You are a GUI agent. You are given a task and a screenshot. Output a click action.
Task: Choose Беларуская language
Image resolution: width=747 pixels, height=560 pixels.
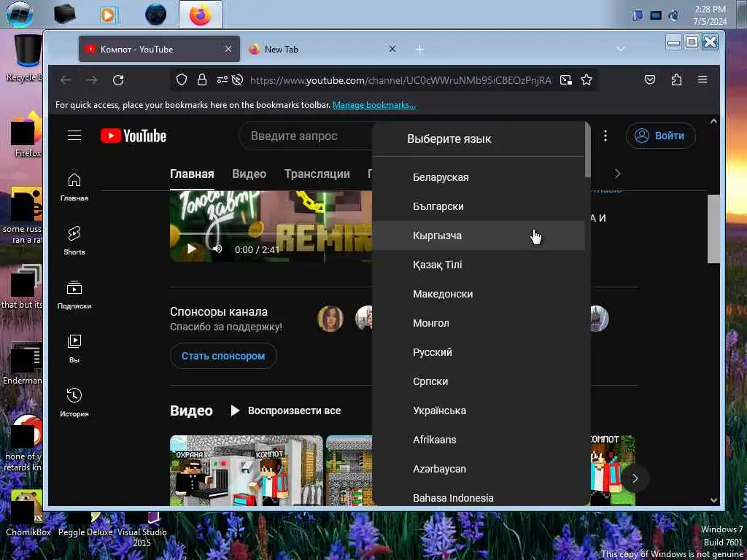(479, 177)
